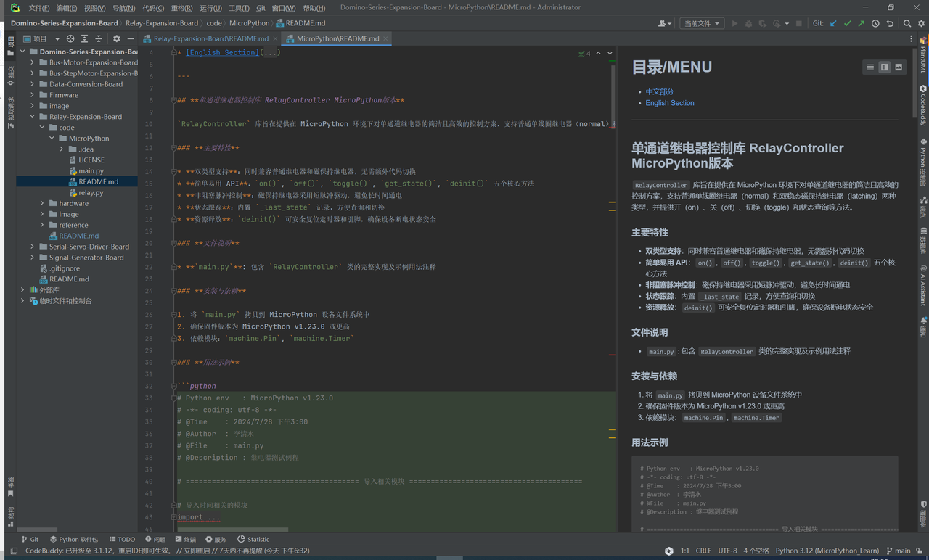Viewport: 929px width, 560px height.
Task: Click the CodeBuddy status bar icon
Action: (x=668, y=551)
